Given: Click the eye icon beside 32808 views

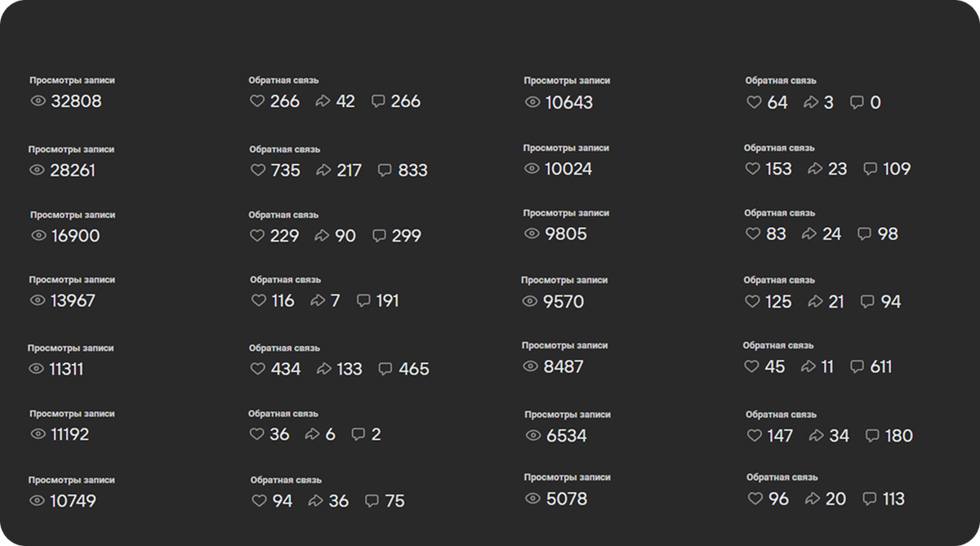Looking at the screenshot, I should 38,101.
